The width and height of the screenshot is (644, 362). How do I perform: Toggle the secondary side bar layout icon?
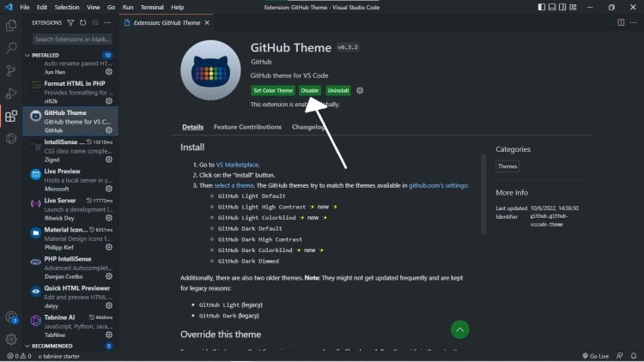coord(562,7)
